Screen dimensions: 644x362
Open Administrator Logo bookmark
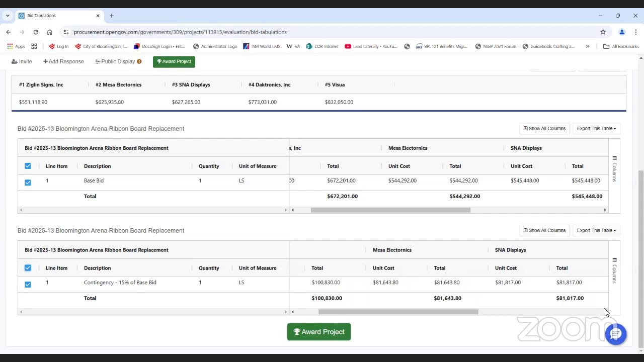pyautogui.click(x=215, y=46)
